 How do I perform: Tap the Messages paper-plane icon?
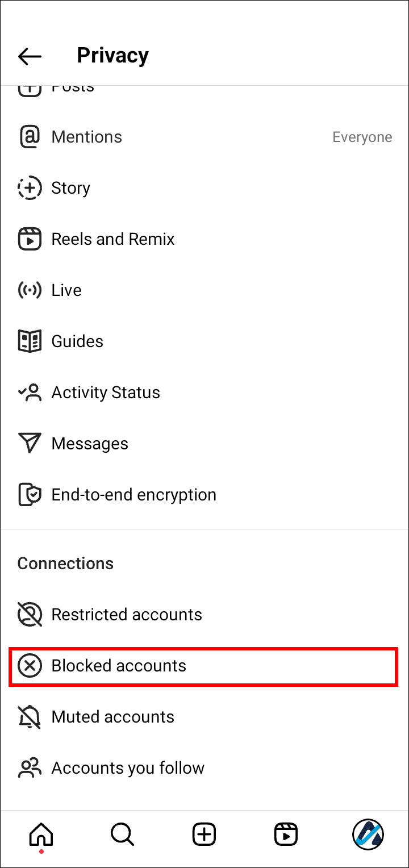tap(30, 444)
